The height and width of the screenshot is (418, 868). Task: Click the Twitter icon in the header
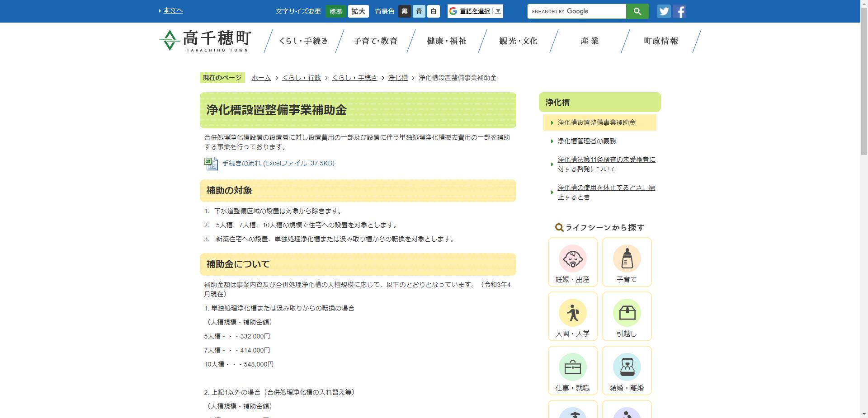pos(664,11)
